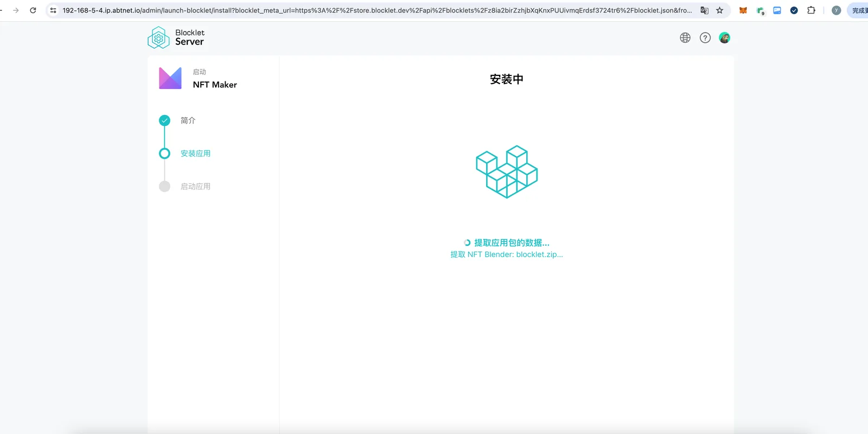This screenshot has height=434, width=868.
Task: Click the active 安装应用 step circle
Action: pyautogui.click(x=164, y=154)
